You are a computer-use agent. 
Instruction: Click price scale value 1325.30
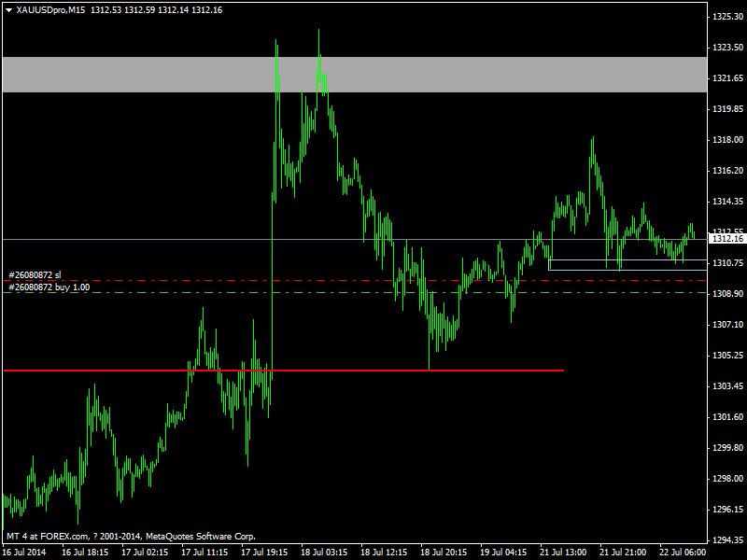pyautogui.click(x=727, y=17)
